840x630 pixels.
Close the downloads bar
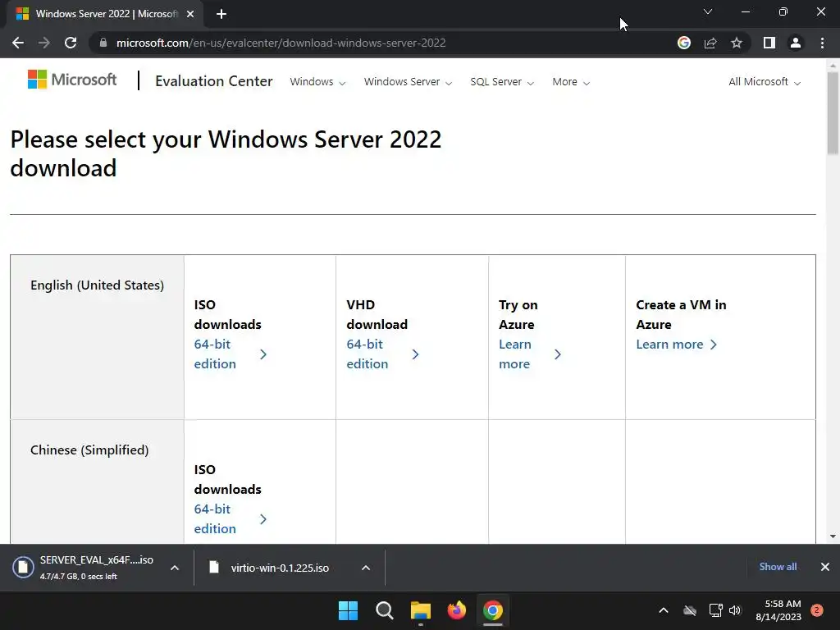[825, 567]
